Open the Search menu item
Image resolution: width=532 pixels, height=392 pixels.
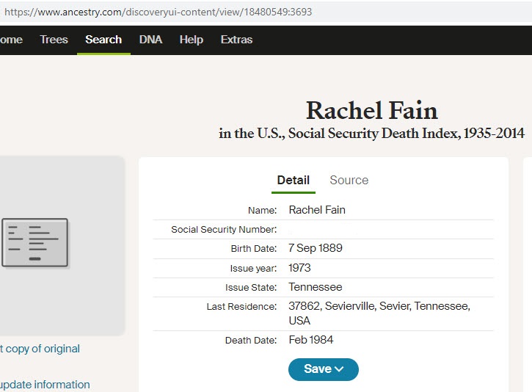(x=103, y=40)
